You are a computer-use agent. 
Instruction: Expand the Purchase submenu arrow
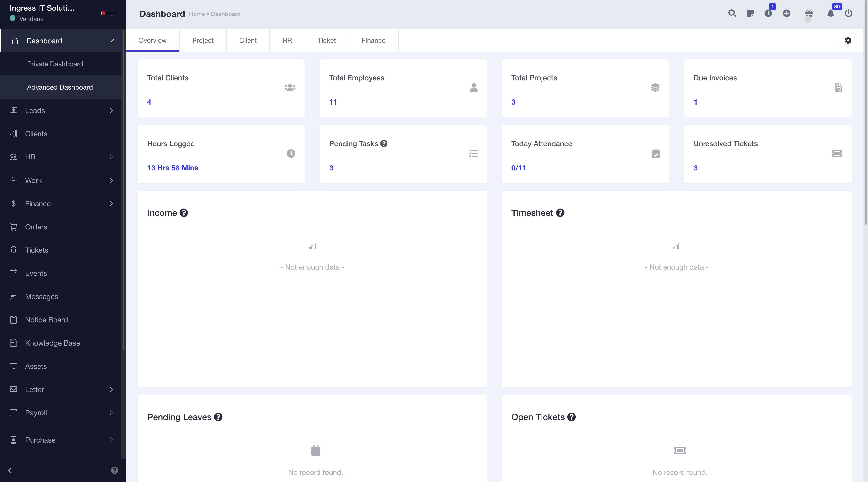[x=111, y=440]
